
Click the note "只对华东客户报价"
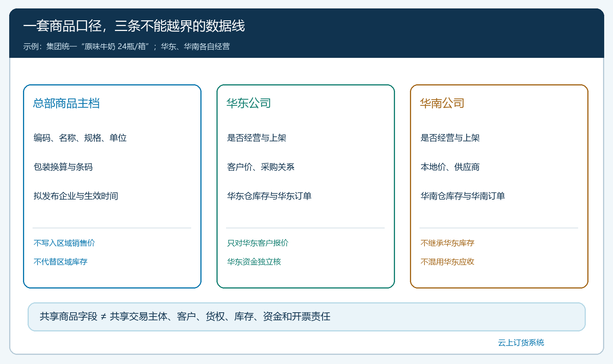pos(258,243)
